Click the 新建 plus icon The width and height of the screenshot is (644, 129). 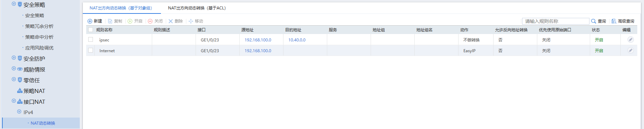pyautogui.click(x=90, y=21)
